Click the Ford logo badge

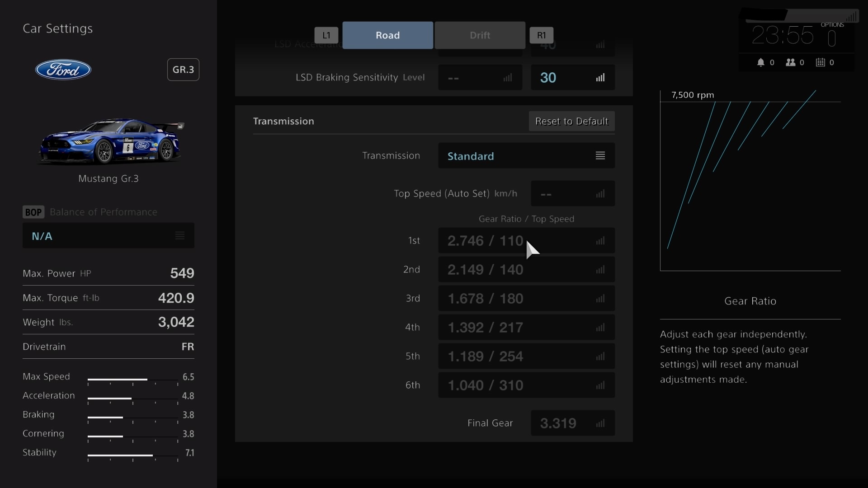[x=63, y=70]
